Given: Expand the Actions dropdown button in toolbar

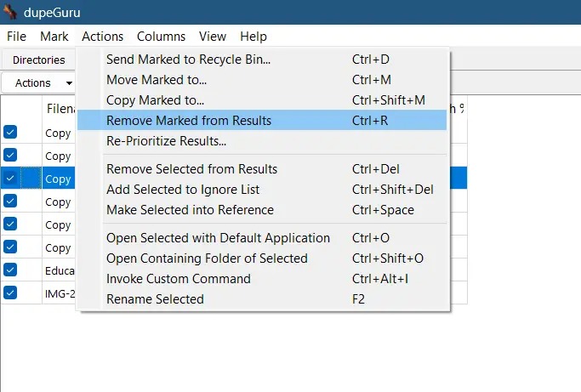Looking at the screenshot, I should click(38, 83).
